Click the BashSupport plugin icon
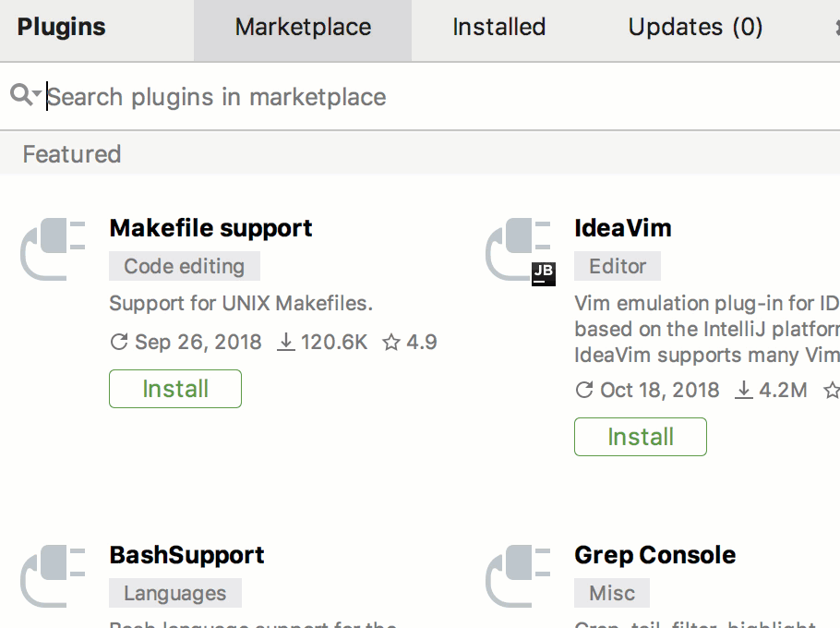This screenshot has height=628, width=840. point(53,576)
